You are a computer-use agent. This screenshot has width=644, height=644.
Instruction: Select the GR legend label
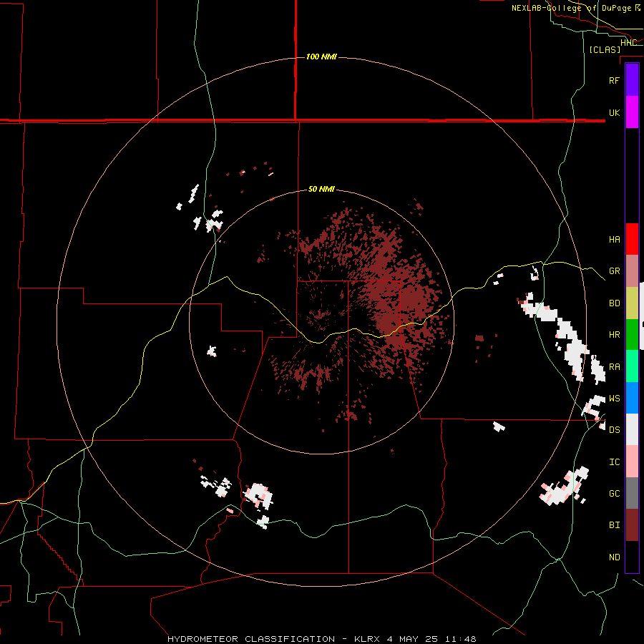pyautogui.click(x=614, y=271)
